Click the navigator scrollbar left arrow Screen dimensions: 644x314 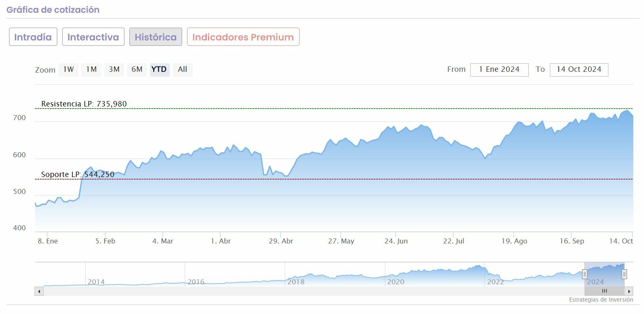click(x=39, y=291)
